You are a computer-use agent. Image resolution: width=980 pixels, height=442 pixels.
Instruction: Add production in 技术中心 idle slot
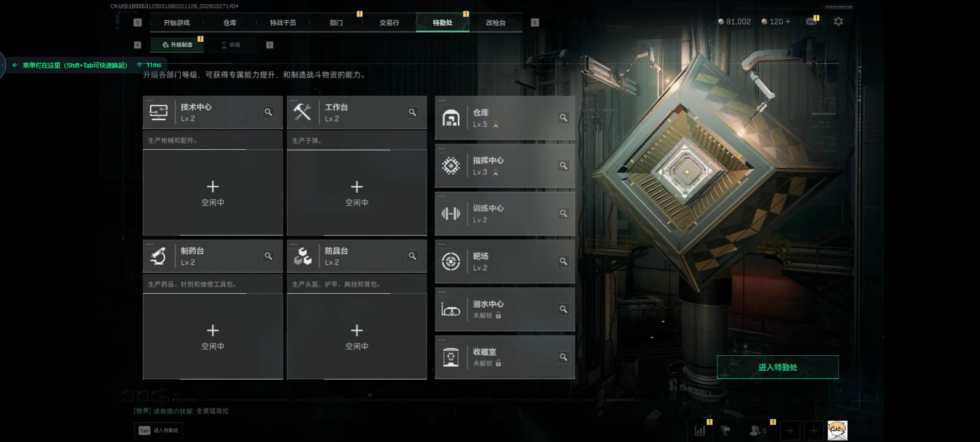pyautogui.click(x=213, y=193)
